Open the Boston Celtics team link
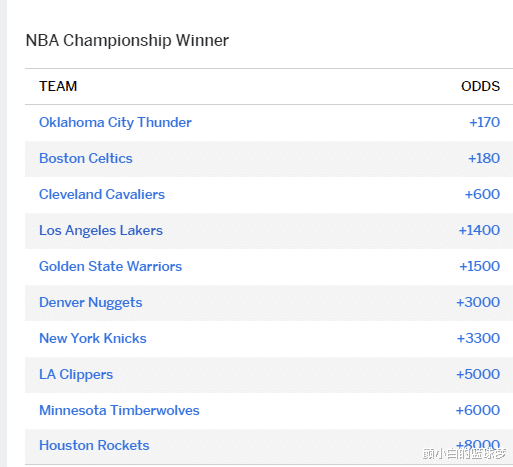The width and height of the screenshot is (513, 467). point(86,158)
